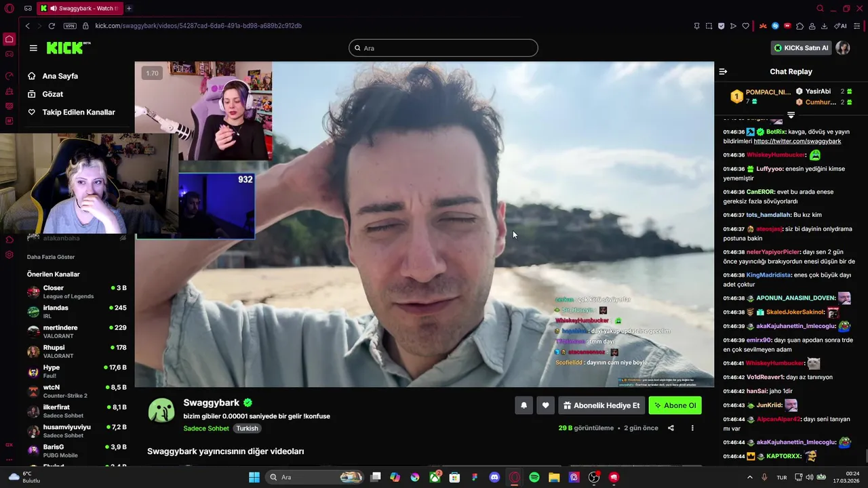This screenshot has width=868, height=488.
Task: Click the Abone Ol subscribe button
Action: 675,405
